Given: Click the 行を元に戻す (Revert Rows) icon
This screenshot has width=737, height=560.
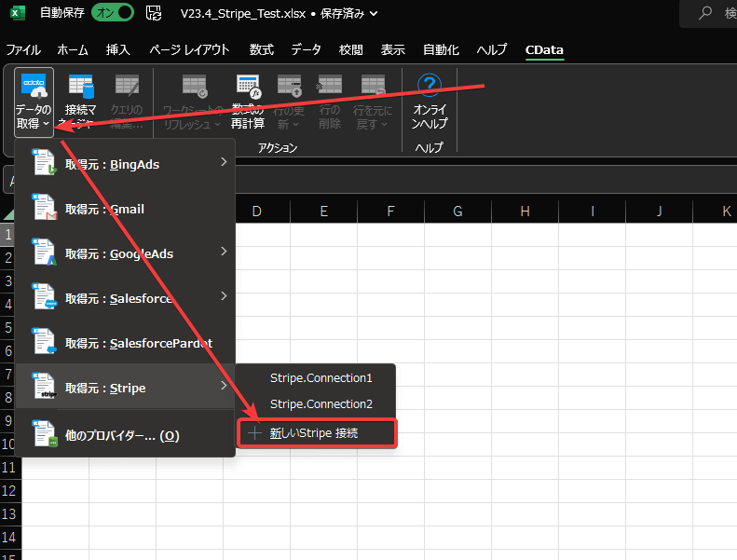Looking at the screenshot, I should pos(374,86).
